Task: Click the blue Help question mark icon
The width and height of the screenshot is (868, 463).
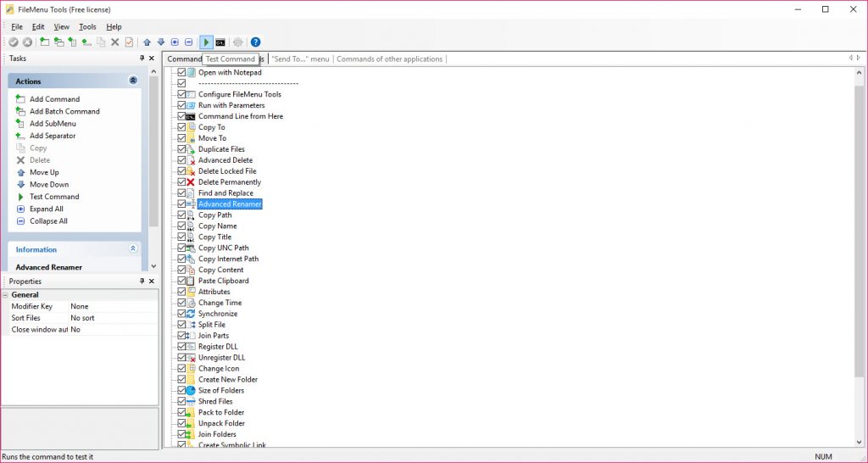Action: [x=255, y=42]
